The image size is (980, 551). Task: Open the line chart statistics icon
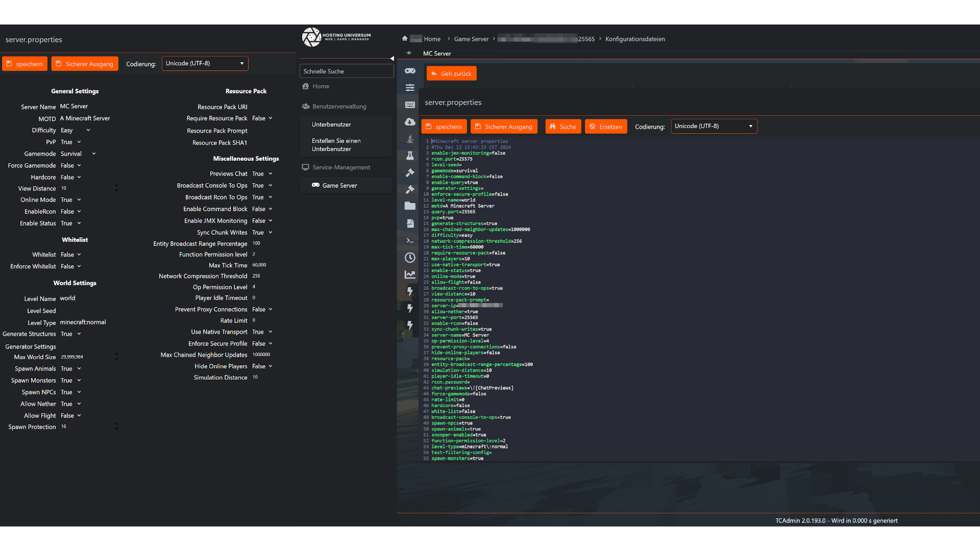pyautogui.click(x=410, y=274)
